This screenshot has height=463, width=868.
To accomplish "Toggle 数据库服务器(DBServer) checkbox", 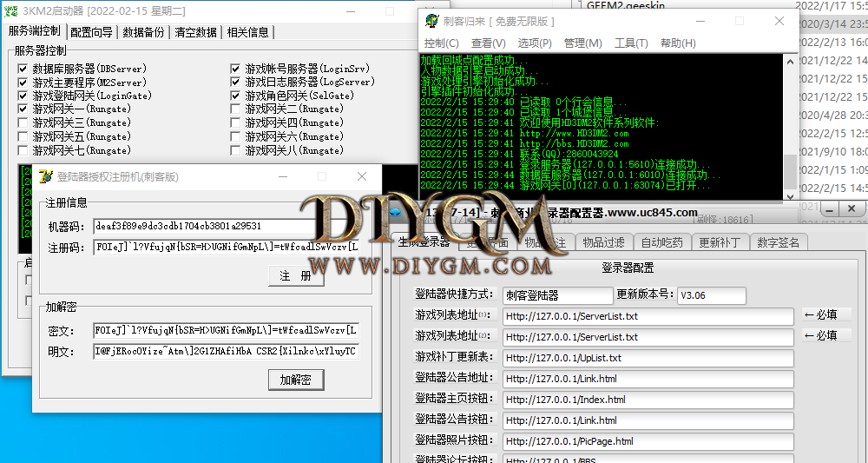I will 23,69.
